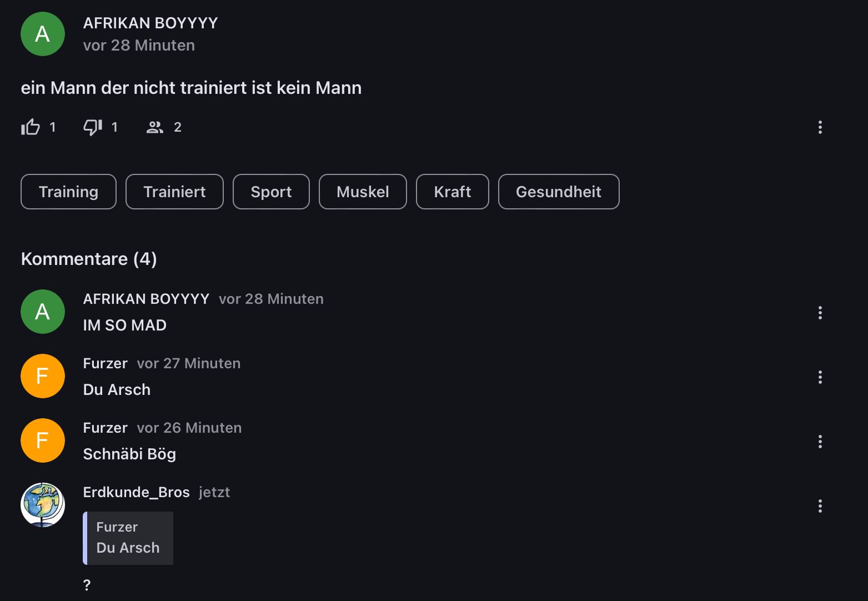Open options menu for "Schnäbi Bög" comment
Viewport: 868px width, 601px height.
coord(820,442)
